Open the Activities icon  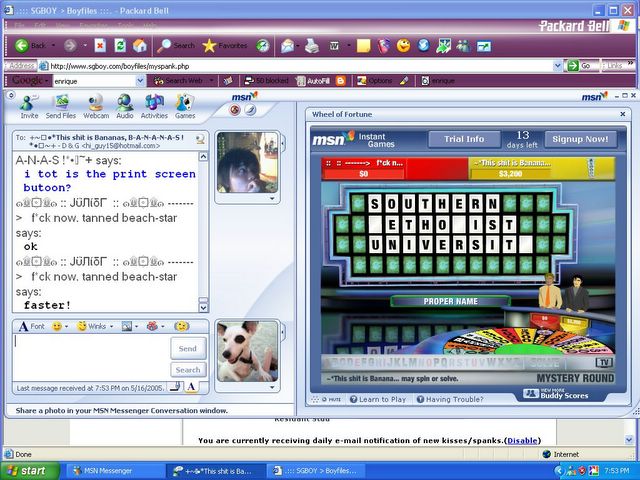[x=154, y=107]
